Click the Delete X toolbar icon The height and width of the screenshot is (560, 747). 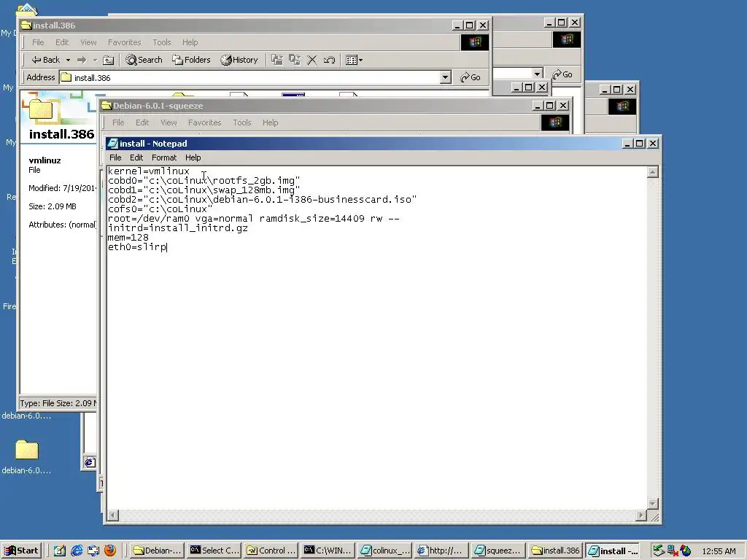click(312, 60)
